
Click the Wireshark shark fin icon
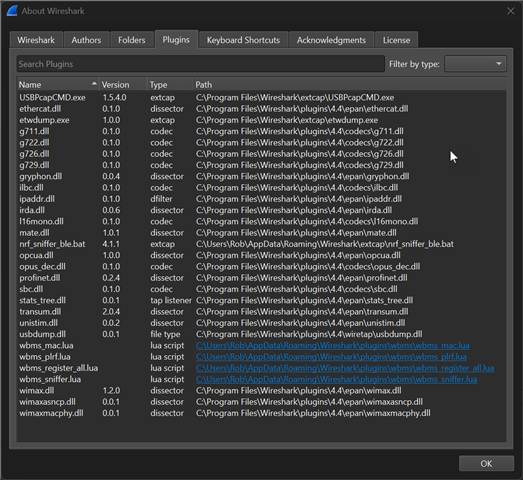[x=12, y=11]
